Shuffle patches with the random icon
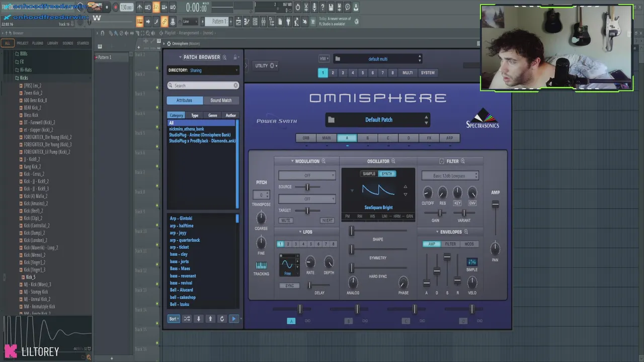 187,319
